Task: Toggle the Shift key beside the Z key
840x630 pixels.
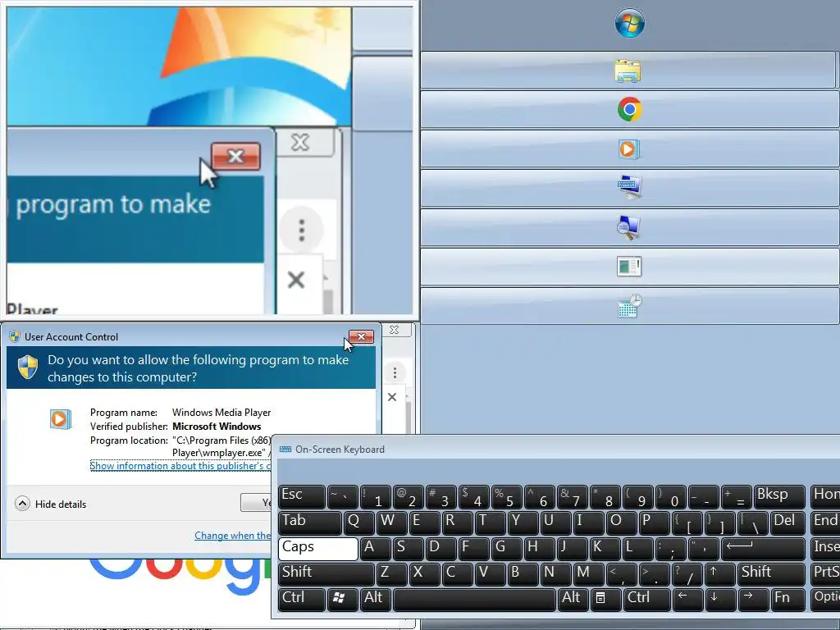Action: point(326,573)
